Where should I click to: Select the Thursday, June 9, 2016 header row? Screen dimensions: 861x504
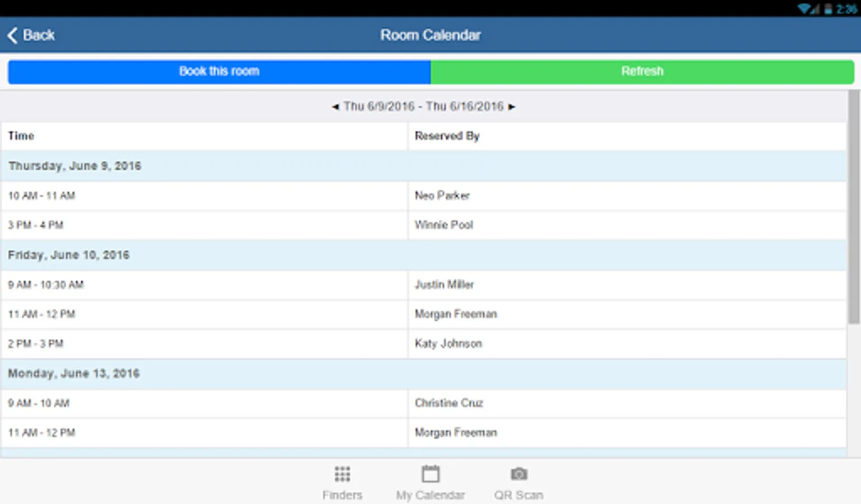[x=424, y=166]
